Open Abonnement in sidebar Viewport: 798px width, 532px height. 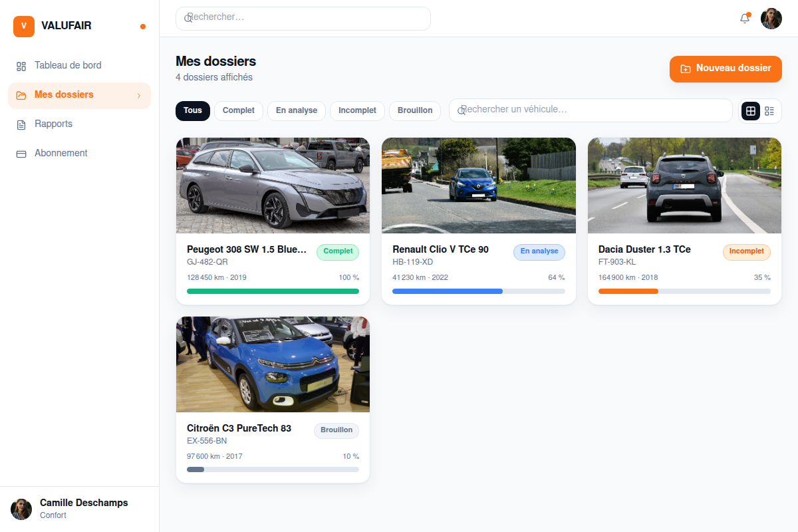[x=80, y=154]
